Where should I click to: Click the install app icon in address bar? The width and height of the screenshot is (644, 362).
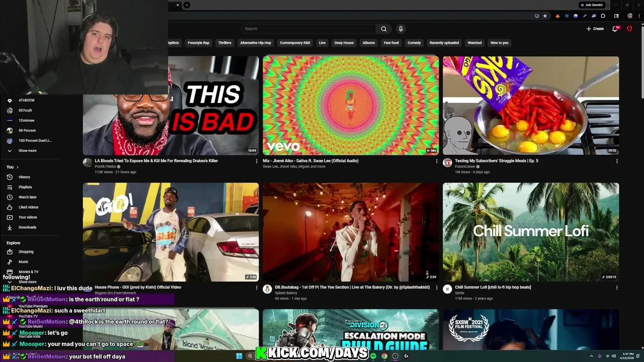point(537,16)
